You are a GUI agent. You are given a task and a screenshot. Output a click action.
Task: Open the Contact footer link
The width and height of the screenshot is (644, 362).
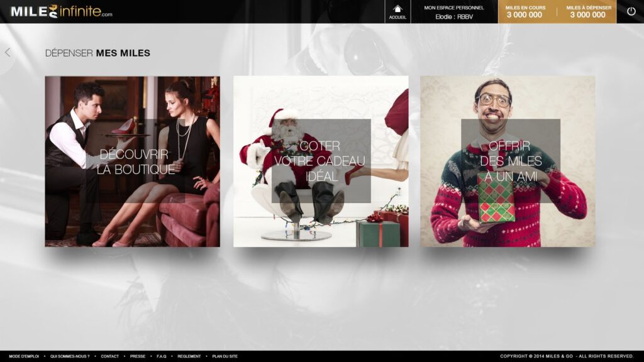(x=109, y=356)
